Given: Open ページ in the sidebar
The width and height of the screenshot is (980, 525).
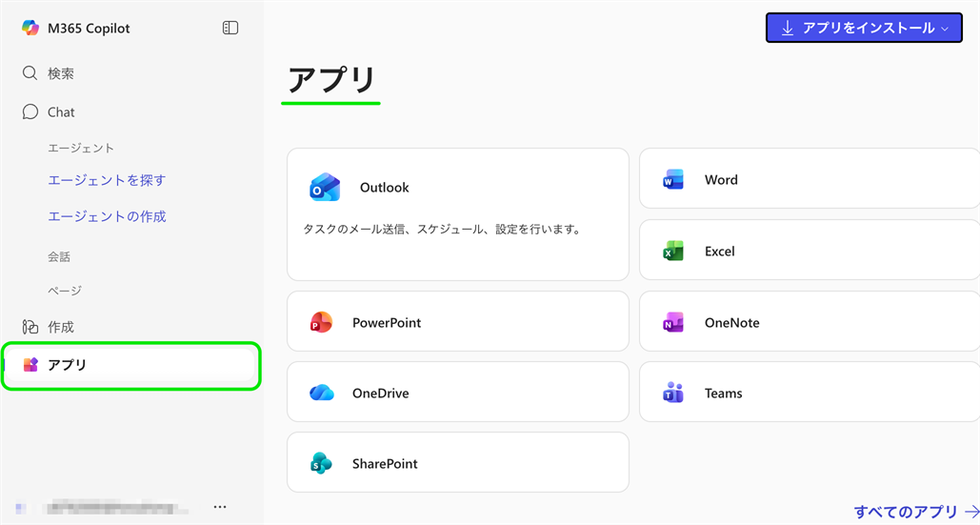Looking at the screenshot, I should [65, 291].
